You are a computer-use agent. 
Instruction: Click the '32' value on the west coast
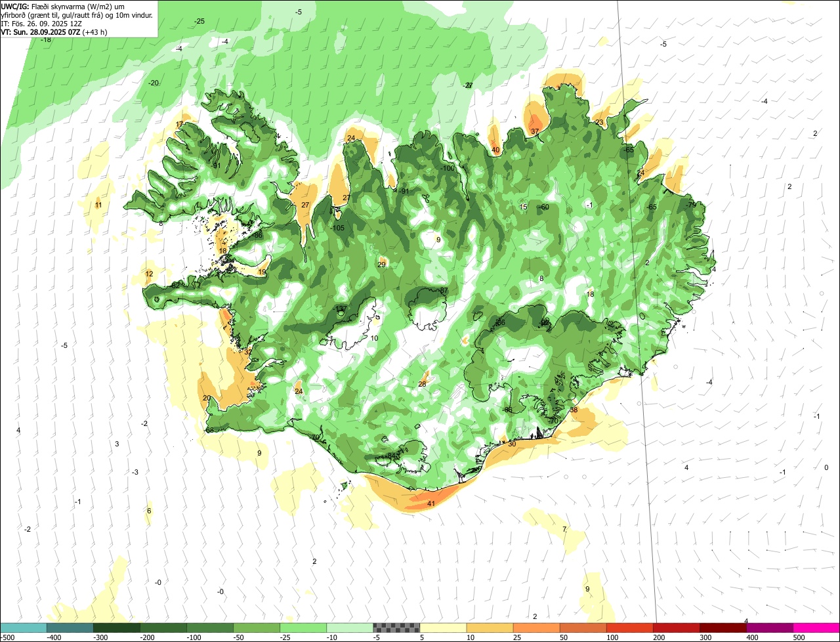click(248, 352)
